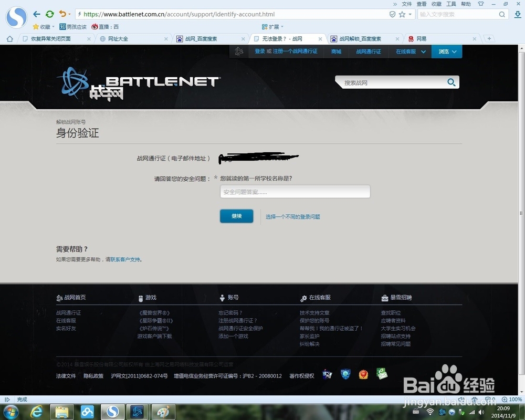
Task: Expand hidden menu chevron near 文件
Action: click(395, 4)
